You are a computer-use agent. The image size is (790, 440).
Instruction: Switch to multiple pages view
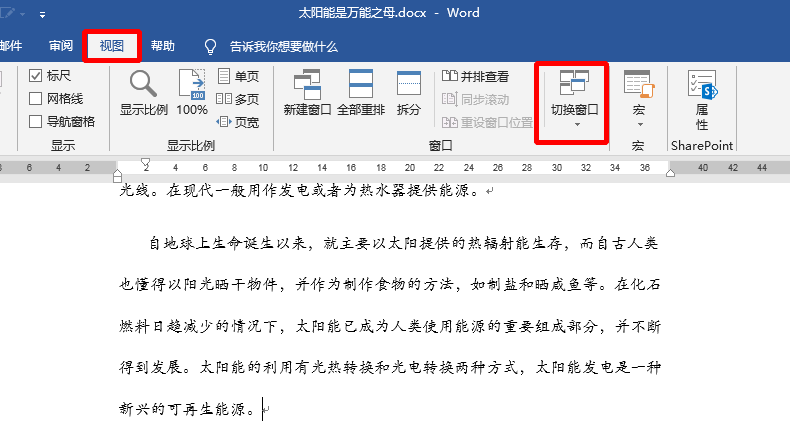point(237,99)
